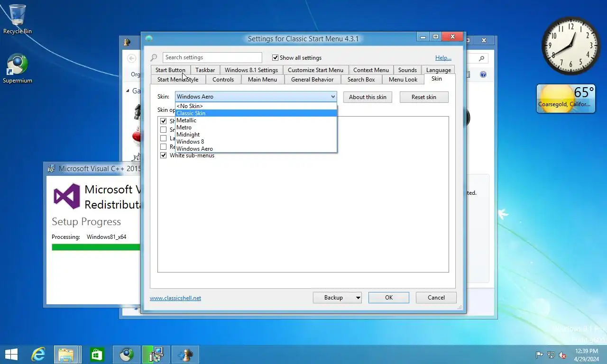Open the Search Box tab
Screen dimensions: 607x364
coord(361,80)
